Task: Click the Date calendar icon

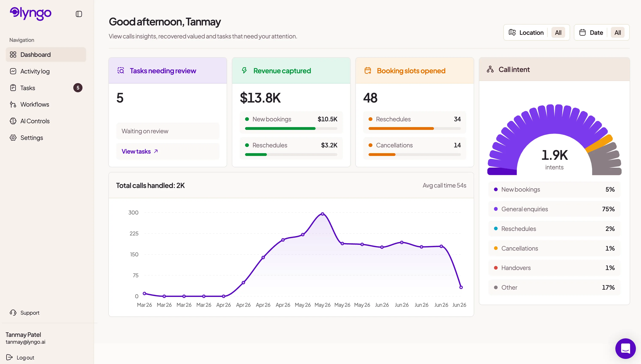Action: click(x=582, y=32)
